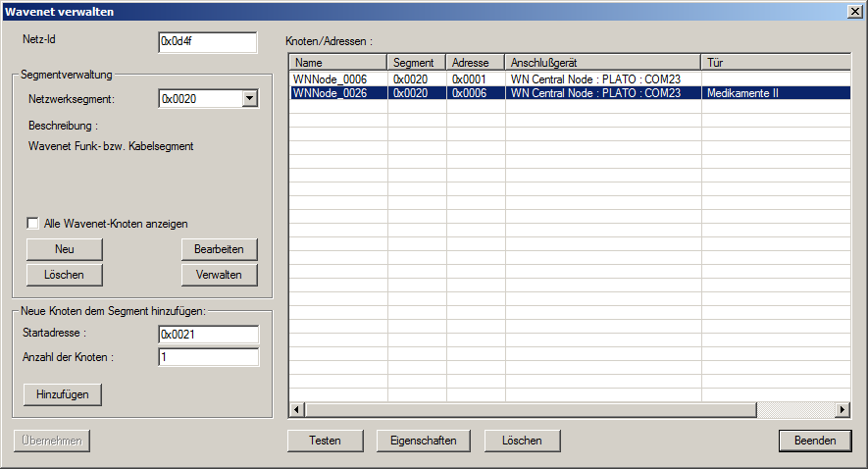
Task: Sort by the Name column header
Action: (x=337, y=62)
